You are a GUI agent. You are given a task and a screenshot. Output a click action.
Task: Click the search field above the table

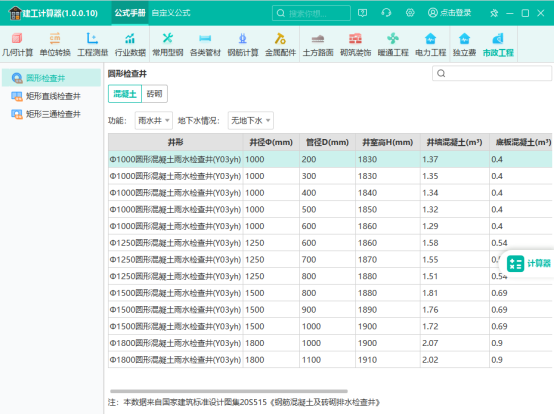coord(492,73)
